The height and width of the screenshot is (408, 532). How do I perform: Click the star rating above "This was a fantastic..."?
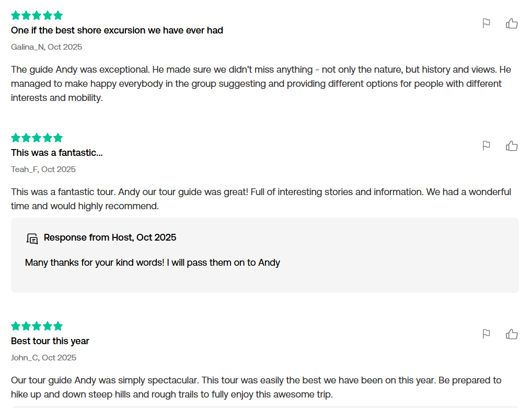(x=37, y=138)
